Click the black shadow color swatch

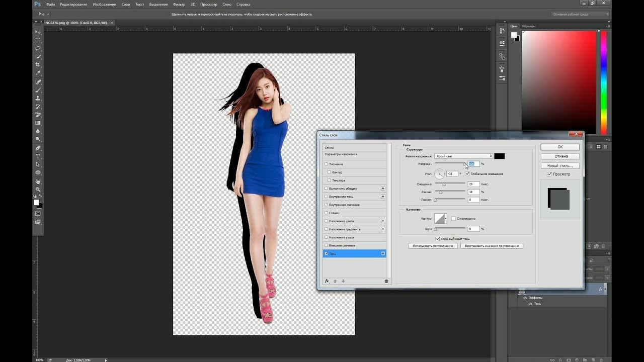click(499, 156)
